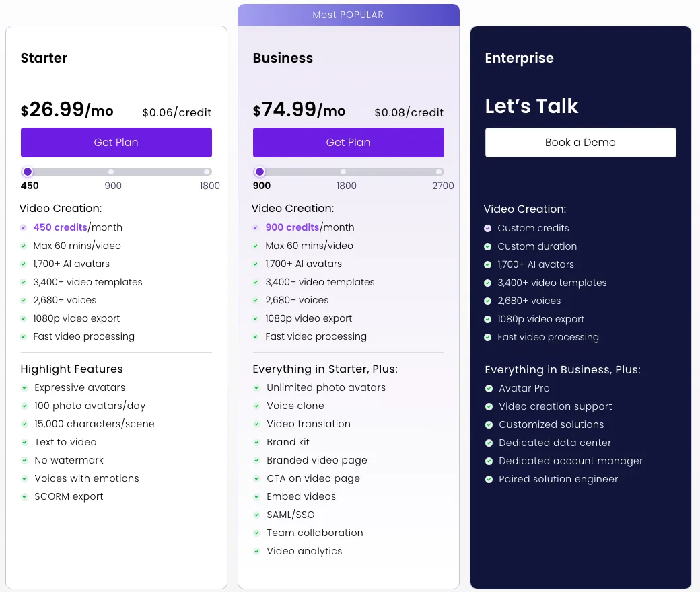Viewport: 700px width, 592px height.
Task: Click the Business plan title
Action: click(x=283, y=58)
